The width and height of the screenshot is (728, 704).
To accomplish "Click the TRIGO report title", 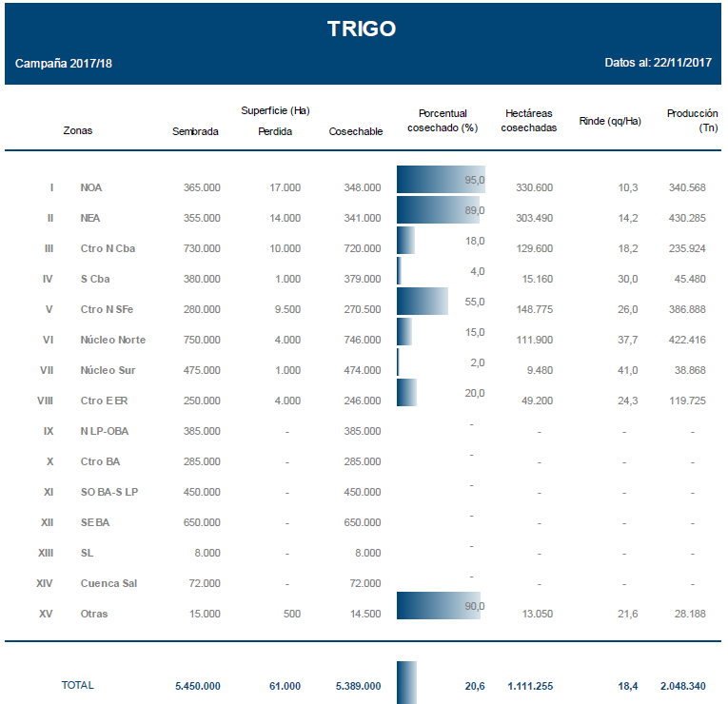I will (x=362, y=29).
